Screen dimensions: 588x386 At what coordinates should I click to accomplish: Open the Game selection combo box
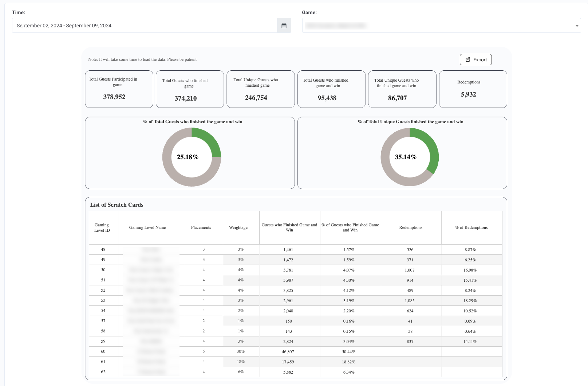pos(441,26)
